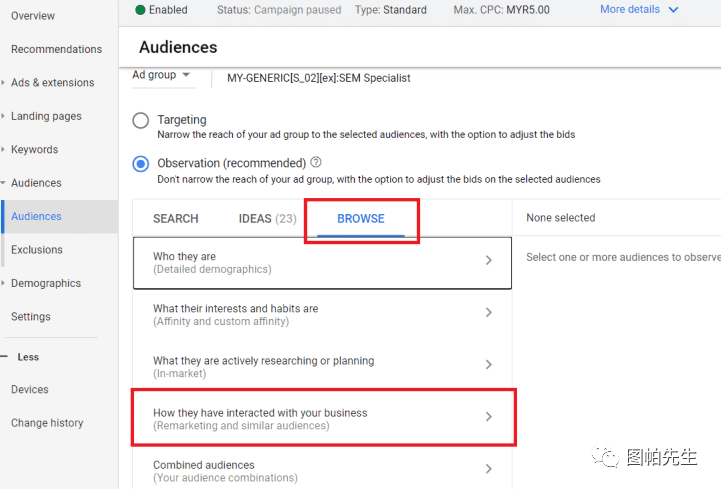Viewport: 721px width, 489px height.
Task: Click chevron on actively researching row
Action: [488, 365]
